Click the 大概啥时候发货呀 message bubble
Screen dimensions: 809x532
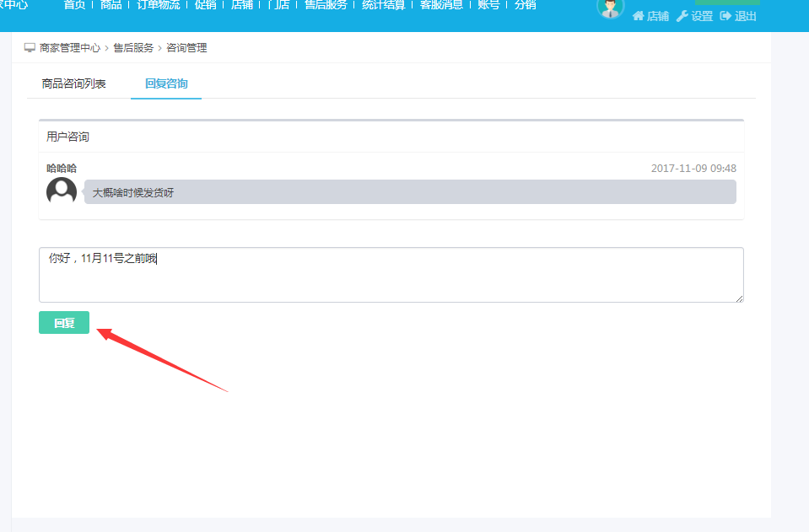(410, 192)
